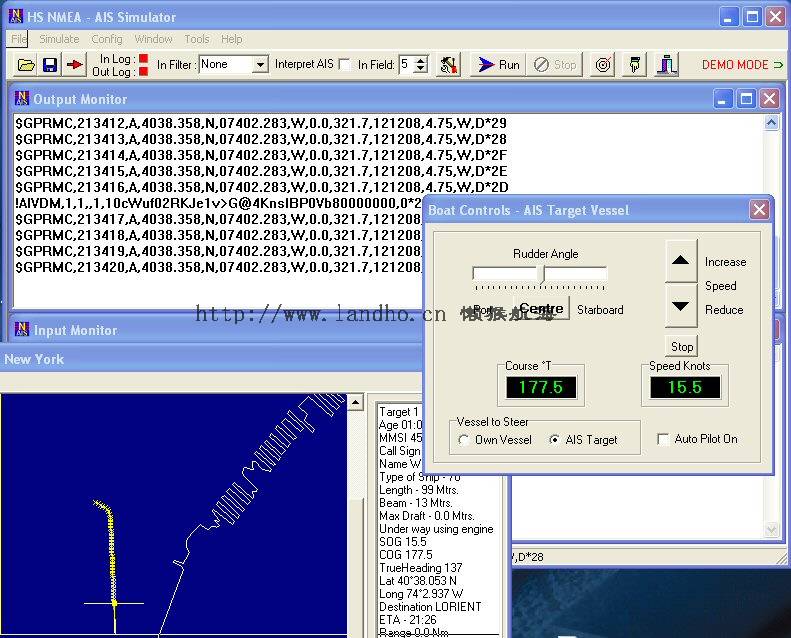Click 'COG 177.5' in target info
Screen dimensions: 791x638
click(406, 554)
